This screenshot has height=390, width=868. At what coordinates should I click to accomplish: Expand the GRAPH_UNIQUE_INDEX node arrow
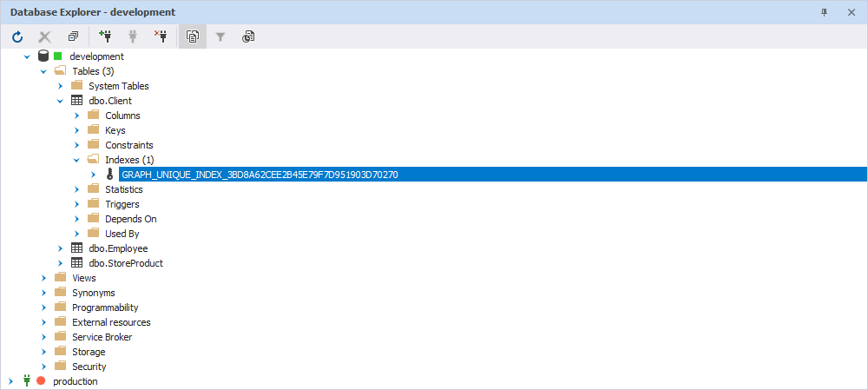94,175
